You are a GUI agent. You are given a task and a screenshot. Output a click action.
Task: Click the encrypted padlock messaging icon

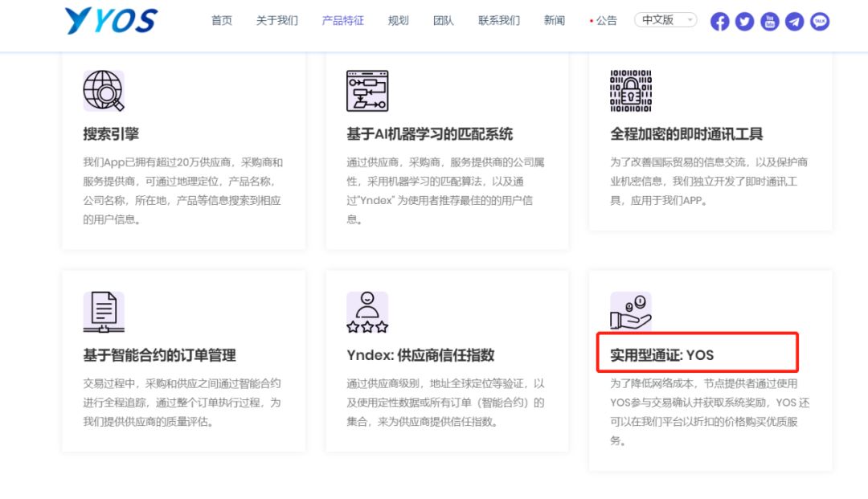[631, 91]
